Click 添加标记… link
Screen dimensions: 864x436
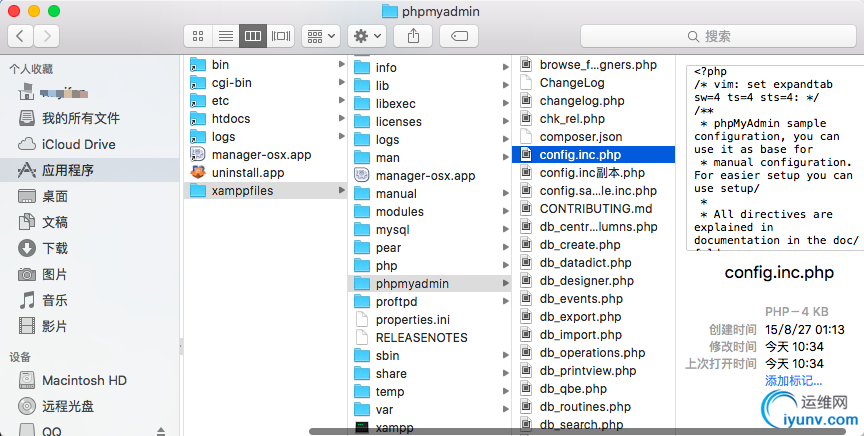tap(793, 381)
